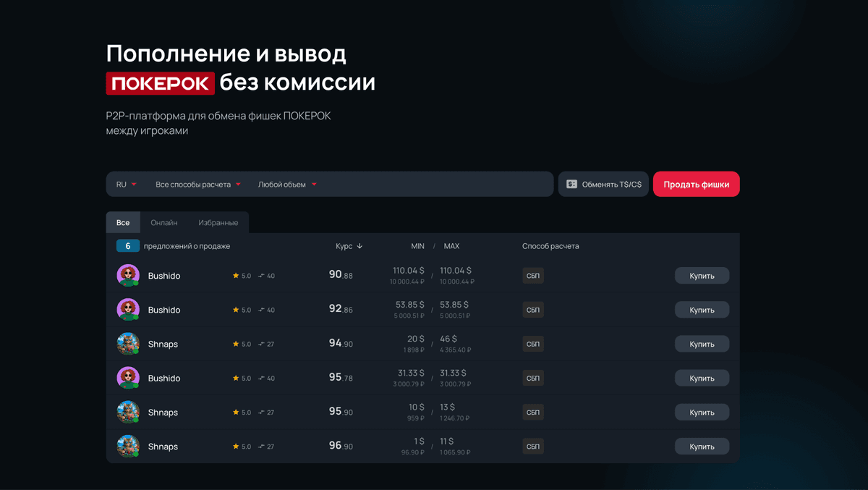Click the 31.33 $ minimum amount

coord(411,373)
